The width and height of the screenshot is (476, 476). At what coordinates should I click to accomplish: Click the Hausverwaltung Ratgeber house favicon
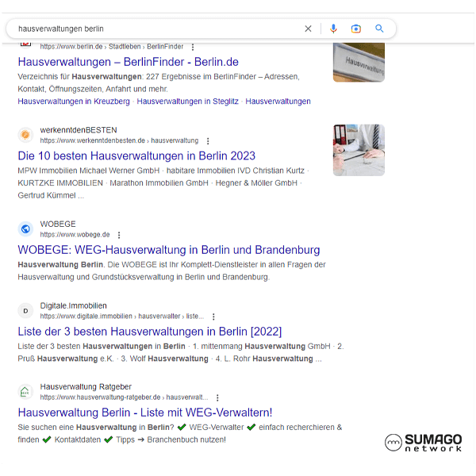[x=25, y=392]
